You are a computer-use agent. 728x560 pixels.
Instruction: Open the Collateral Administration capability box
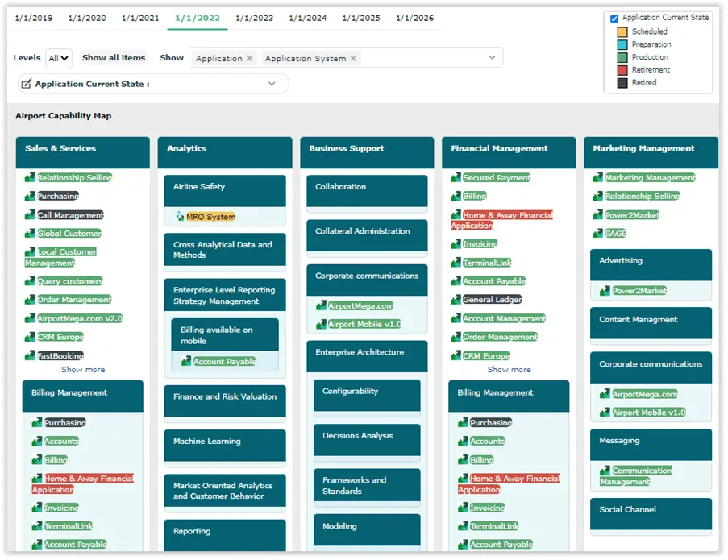point(368,235)
